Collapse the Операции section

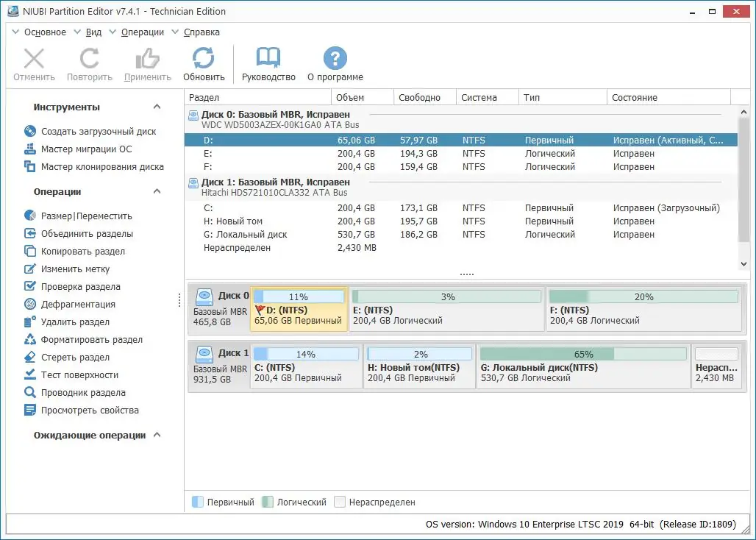(x=155, y=191)
